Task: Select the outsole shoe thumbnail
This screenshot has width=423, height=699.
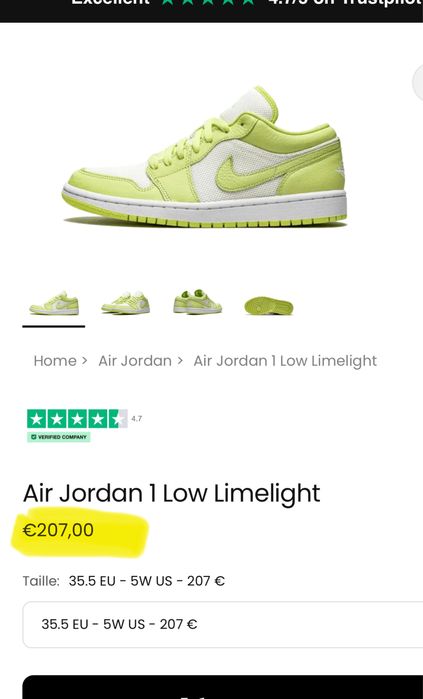Action: (x=269, y=306)
